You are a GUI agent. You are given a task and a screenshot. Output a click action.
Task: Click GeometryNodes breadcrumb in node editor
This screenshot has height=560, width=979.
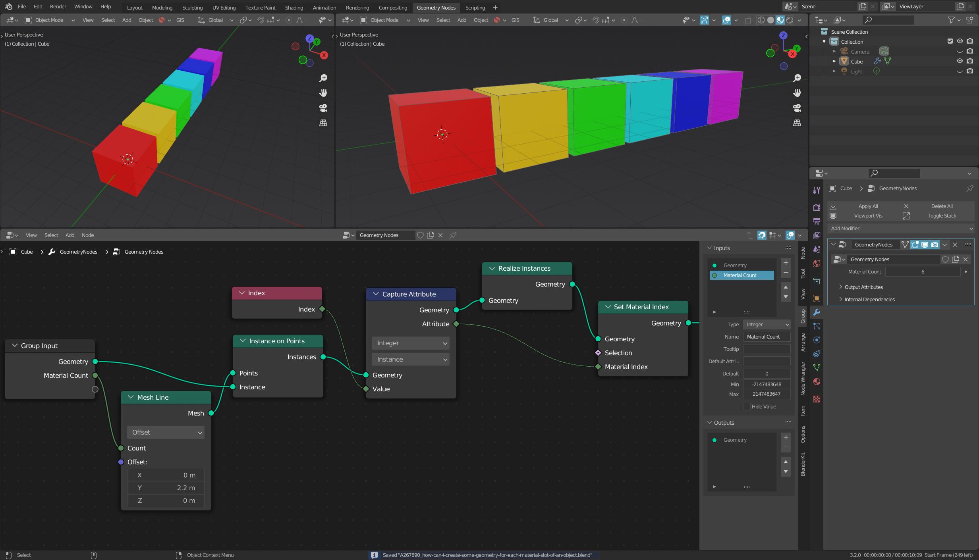(x=78, y=252)
